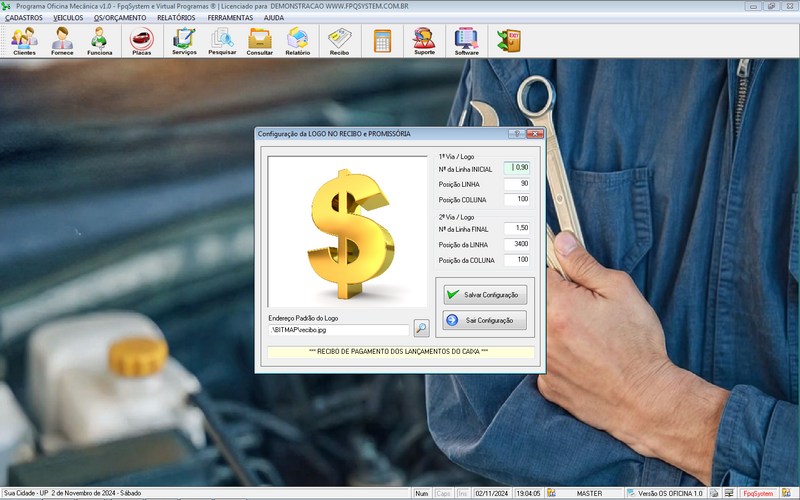Click the Sua Cidade date text in status bar

tap(72, 493)
